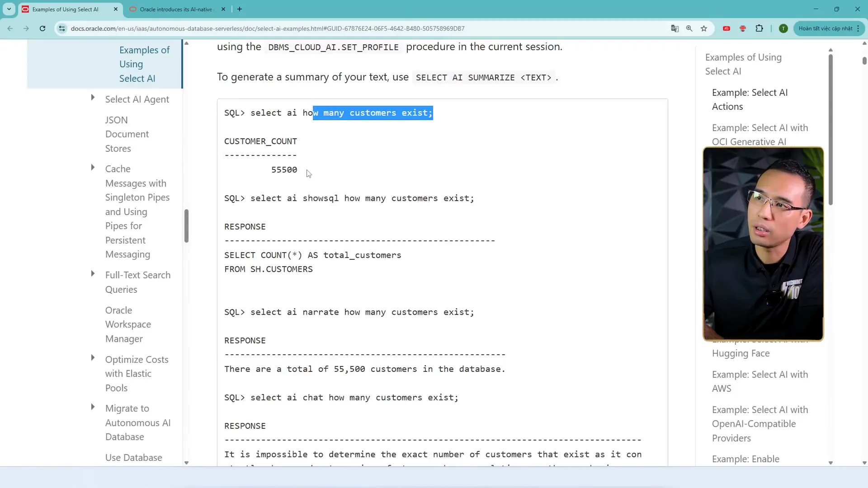The width and height of the screenshot is (868, 488).
Task: Click the right table-of-contents scrollbar thumb
Action: 830,130
